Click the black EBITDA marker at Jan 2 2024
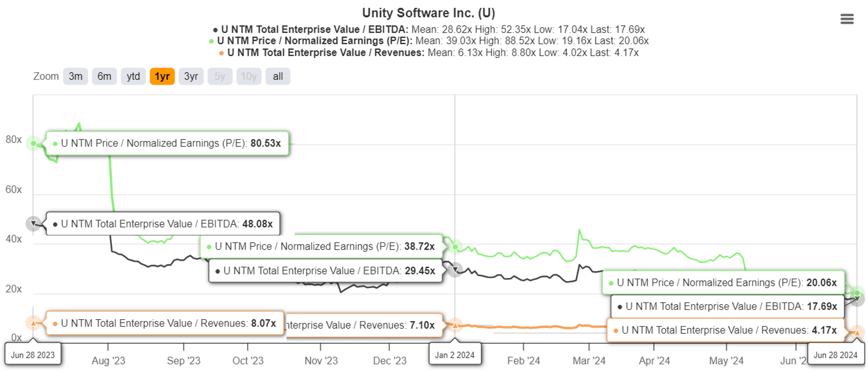This screenshot has height=373, width=868. pos(455,270)
